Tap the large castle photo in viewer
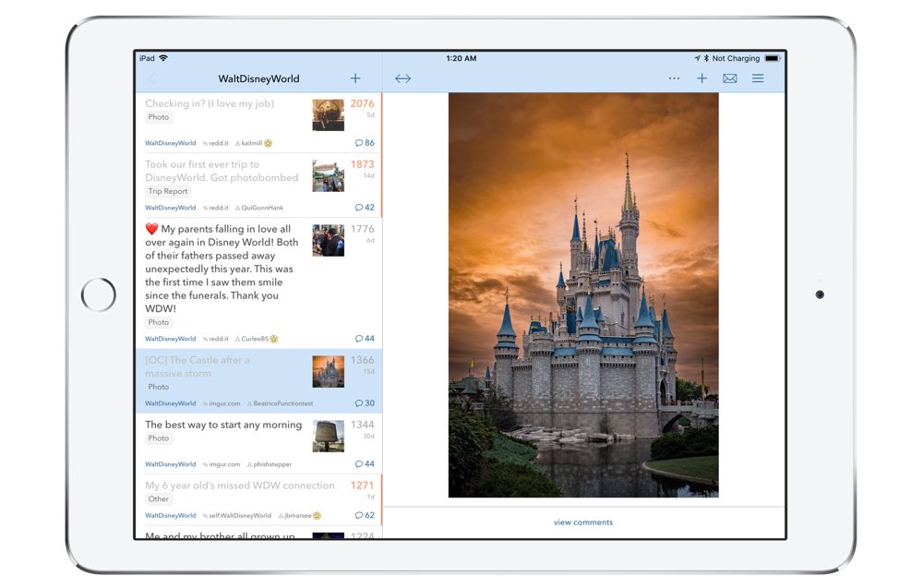This screenshot has width=923, height=588. [583, 294]
